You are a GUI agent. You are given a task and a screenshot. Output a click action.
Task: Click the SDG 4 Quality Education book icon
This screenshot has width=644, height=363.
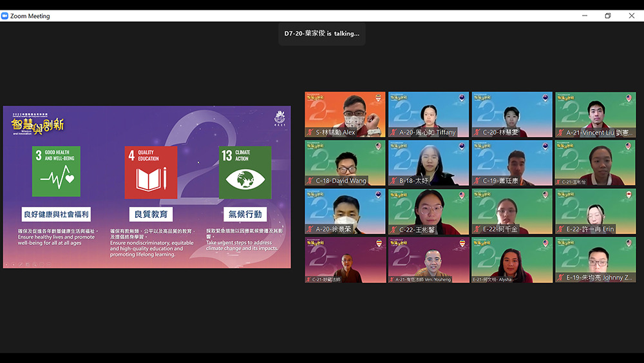pyautogui.click(x=151, y=179)
